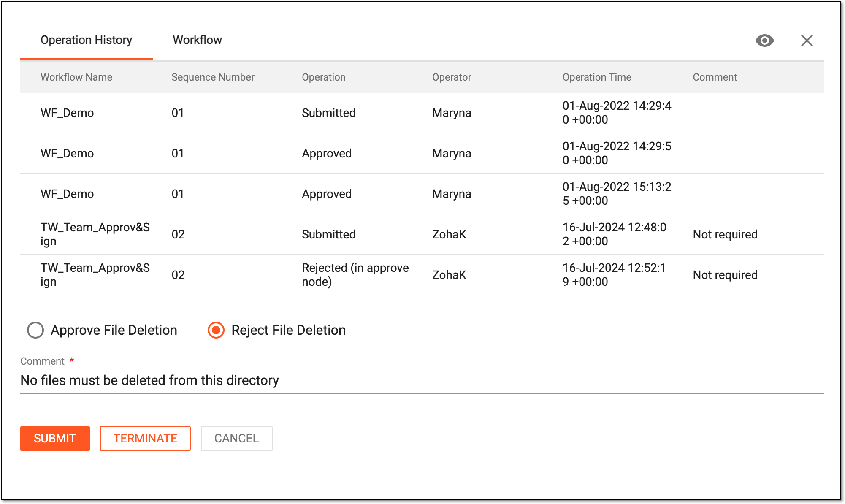845x504 pixels.
Task: Click the Operator column header
Action: coord(452,77)
